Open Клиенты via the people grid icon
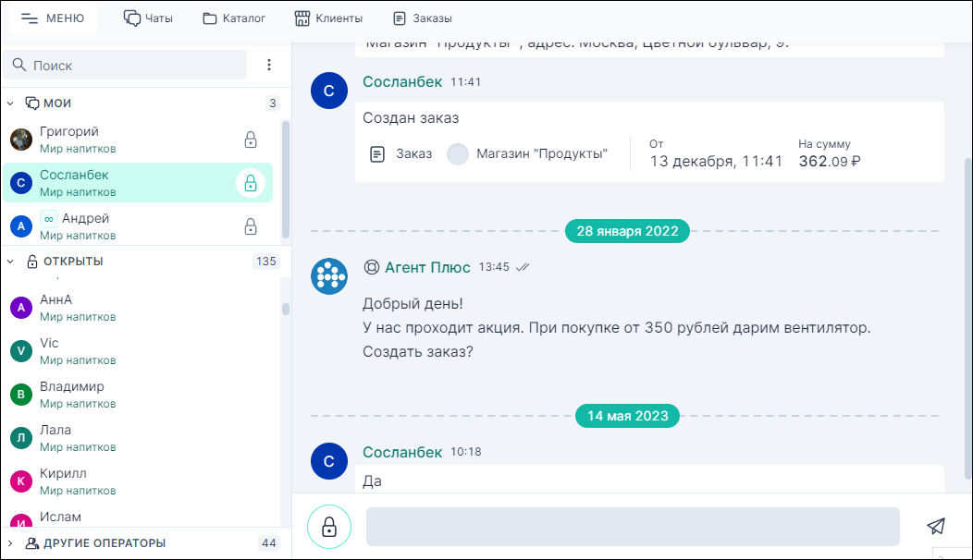 303,17
